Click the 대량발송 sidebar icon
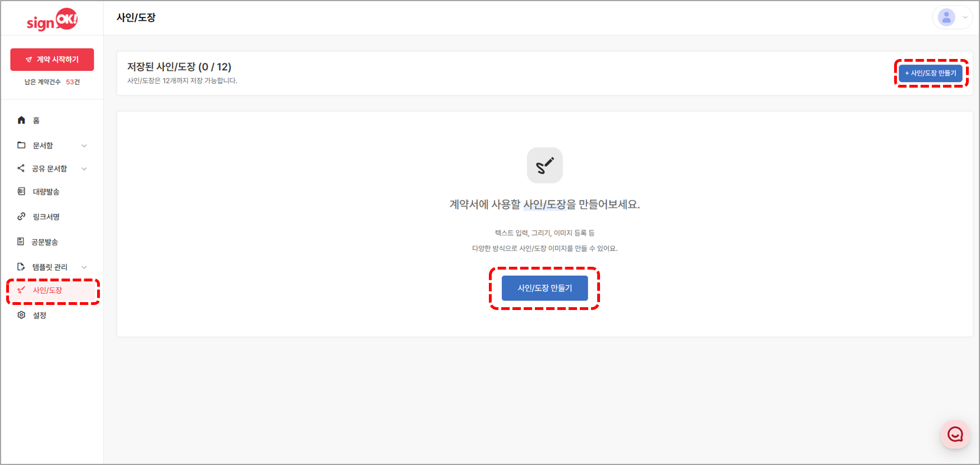This screenshot has height=465, width=980. pyautogui.click(x=21, y=192)
